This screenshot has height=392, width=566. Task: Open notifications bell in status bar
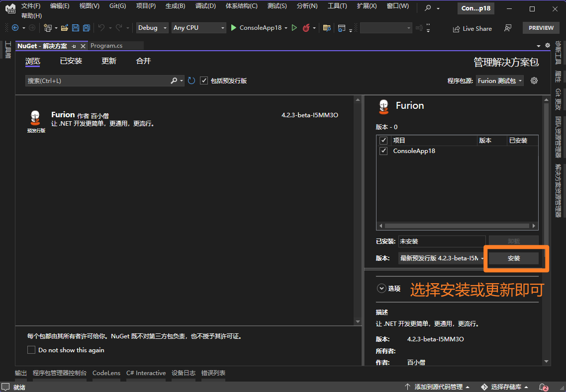544,387
